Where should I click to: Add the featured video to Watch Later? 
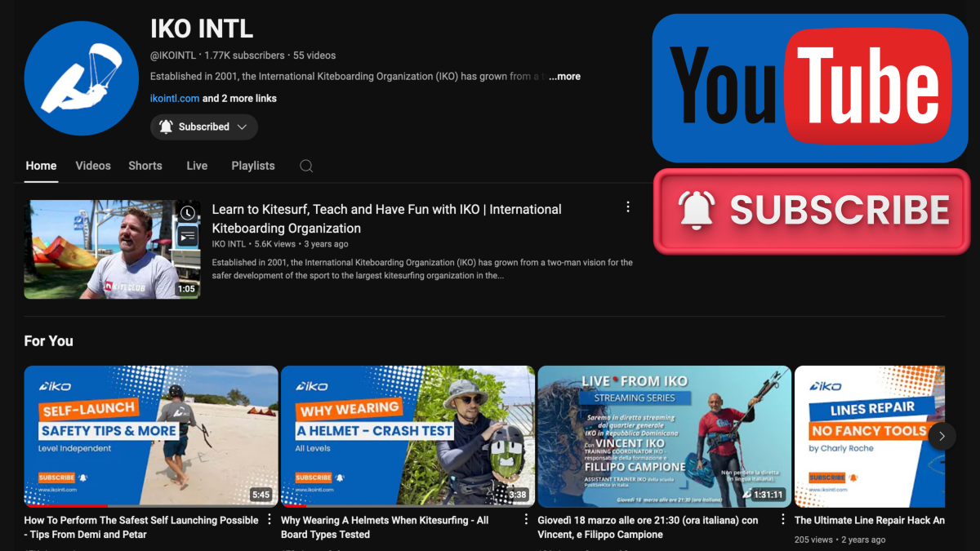click(x=188, y=213)
